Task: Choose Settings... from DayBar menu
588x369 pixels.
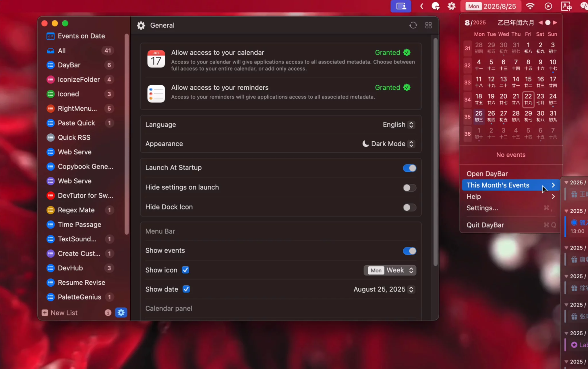Action: 511,208
